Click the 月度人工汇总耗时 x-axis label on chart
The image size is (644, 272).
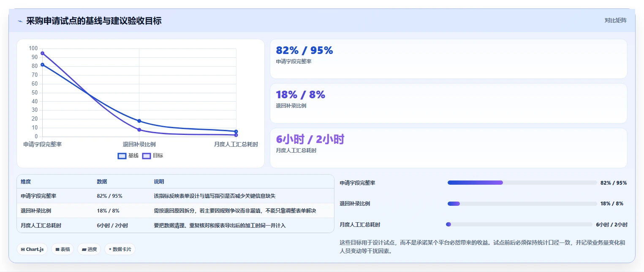(x=236, y=144)
